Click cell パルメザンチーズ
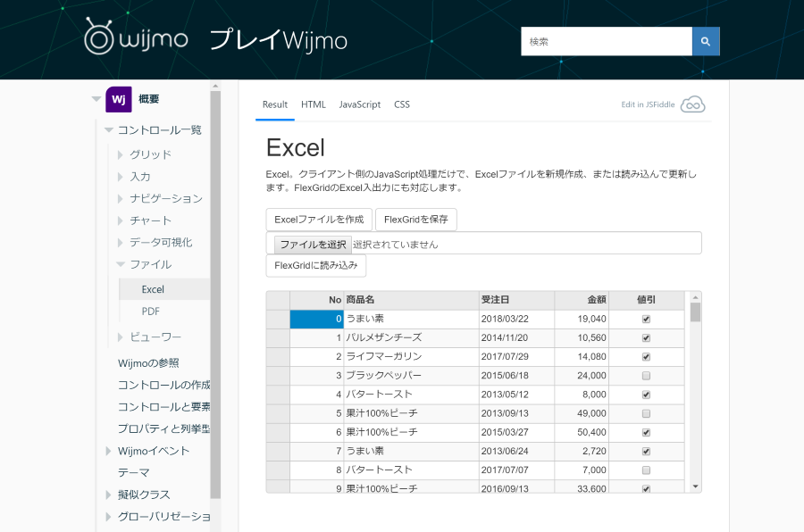804x532 pixels. pyautogui.click(x=411, y=337)
